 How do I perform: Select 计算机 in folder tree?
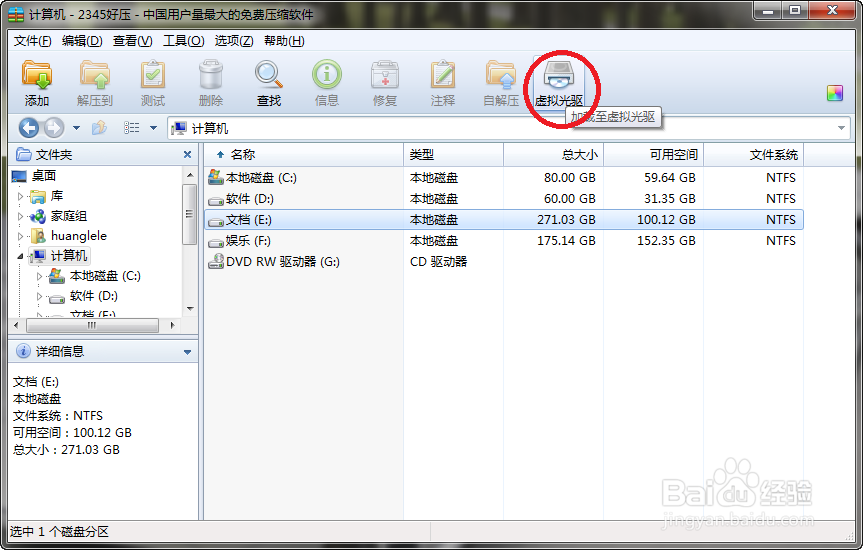click(x=69, y=256)
